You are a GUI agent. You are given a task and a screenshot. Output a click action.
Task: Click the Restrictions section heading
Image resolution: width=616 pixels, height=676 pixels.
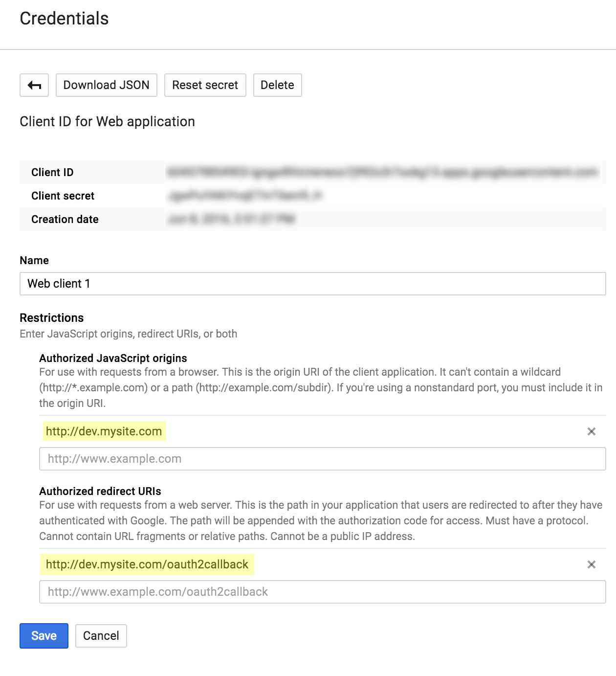point(51,317)
